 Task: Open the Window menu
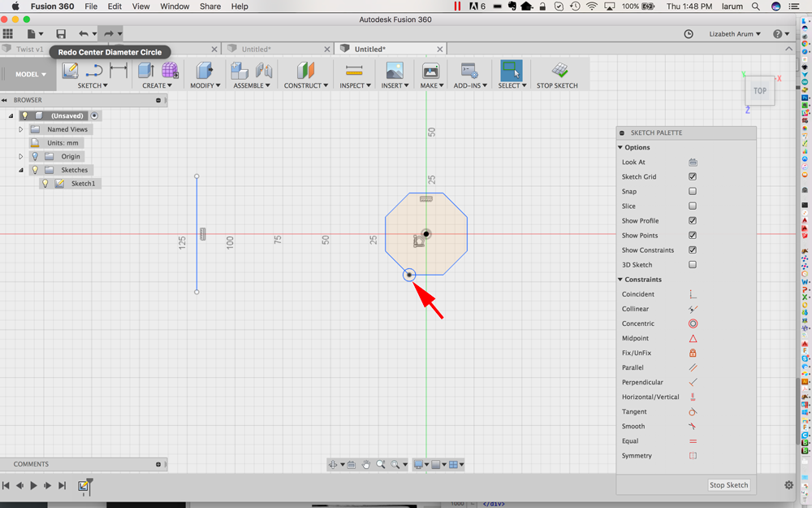pyautogui.click(x=175, y=7)
